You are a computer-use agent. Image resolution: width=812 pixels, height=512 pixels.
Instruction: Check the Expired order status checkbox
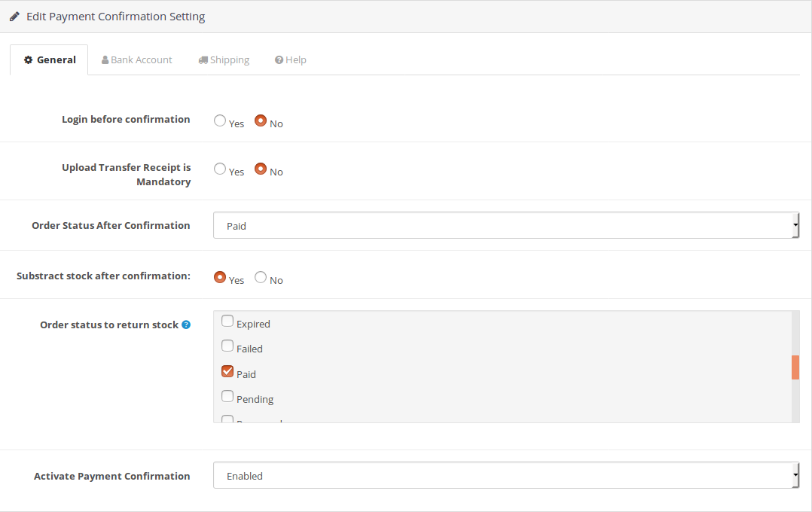pyautogui.click(x=227, y=322)
